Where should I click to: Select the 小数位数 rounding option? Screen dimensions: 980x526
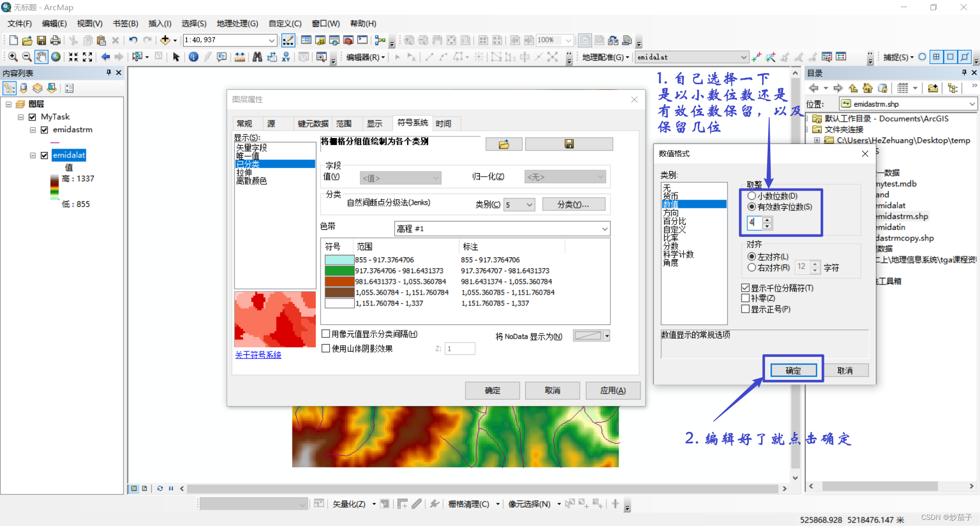(x=751, y=196)
